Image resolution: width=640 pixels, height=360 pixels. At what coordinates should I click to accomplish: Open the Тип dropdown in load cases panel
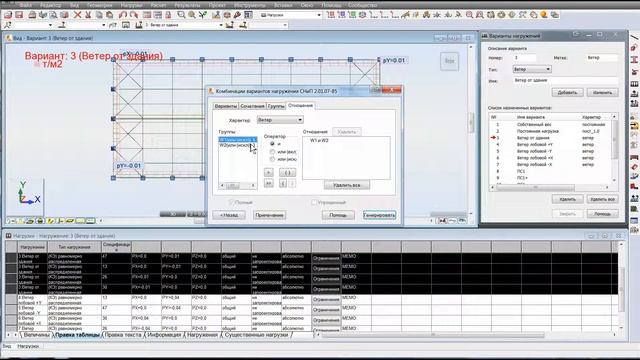coord(532,69)
